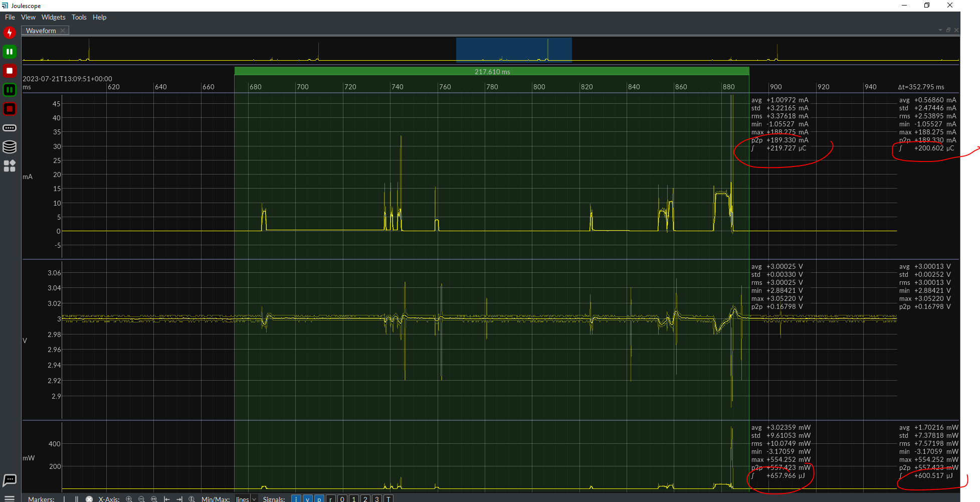The image size is (980, 502).
Task: Click the red lightning device icon
Action: point(10,33)
